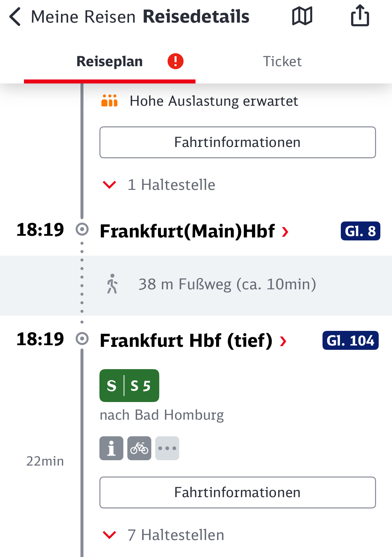392x557 pixels.
Task: Expand the 1 Haltestelle list
Action: tap(110, 185)
